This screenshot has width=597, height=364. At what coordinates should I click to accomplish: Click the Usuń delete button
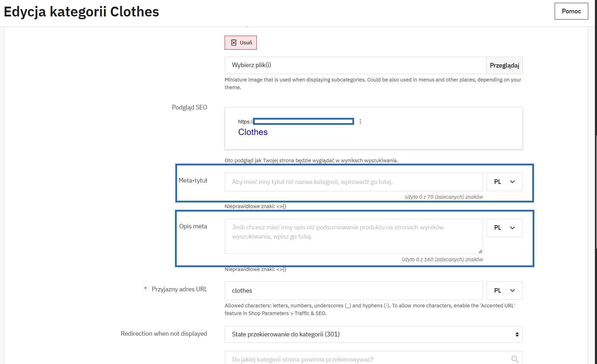point(241,43)
